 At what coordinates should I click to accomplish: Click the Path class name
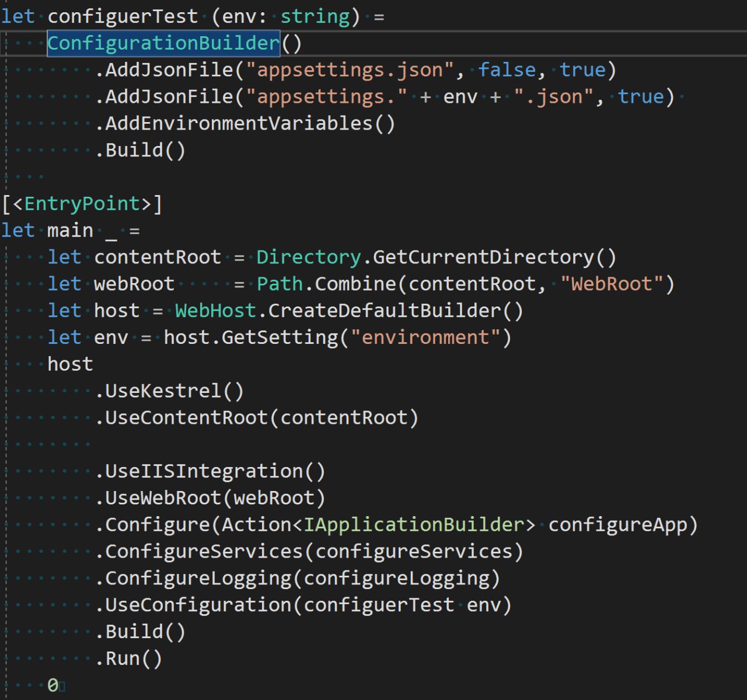pos(280,284)
